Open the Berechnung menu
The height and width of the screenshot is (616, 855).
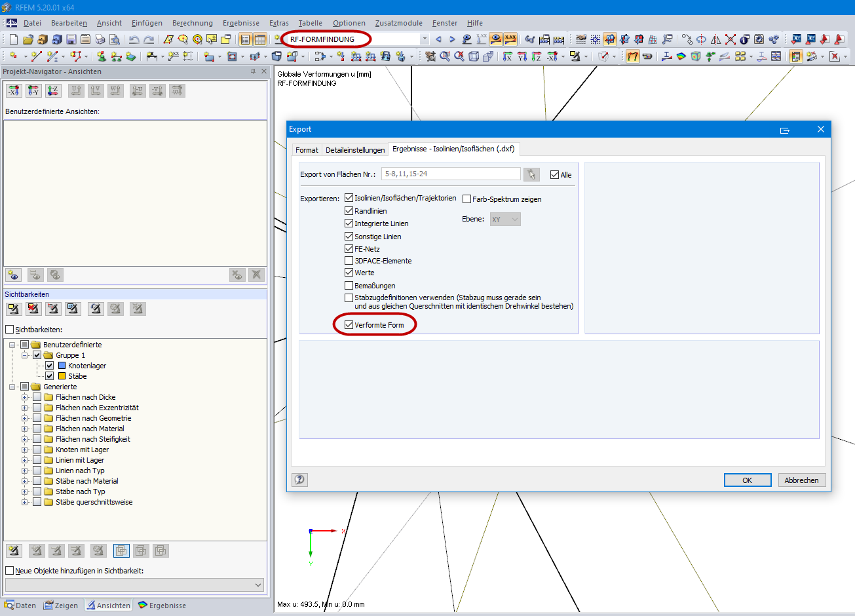coord(192,23)
